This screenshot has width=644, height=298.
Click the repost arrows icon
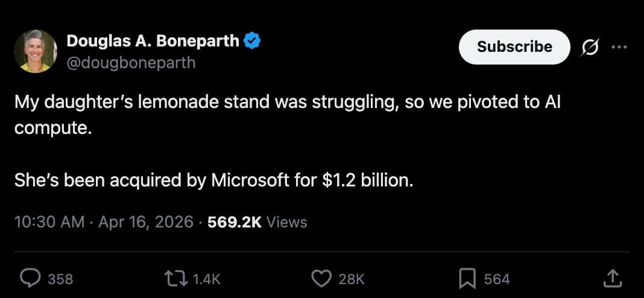[175, 278]
